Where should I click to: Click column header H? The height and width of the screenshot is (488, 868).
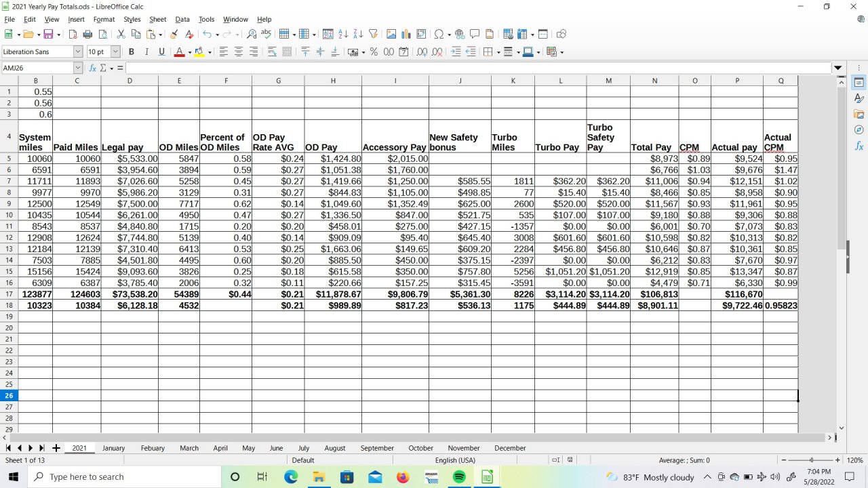pyautogui.click(x=333, y=81)
